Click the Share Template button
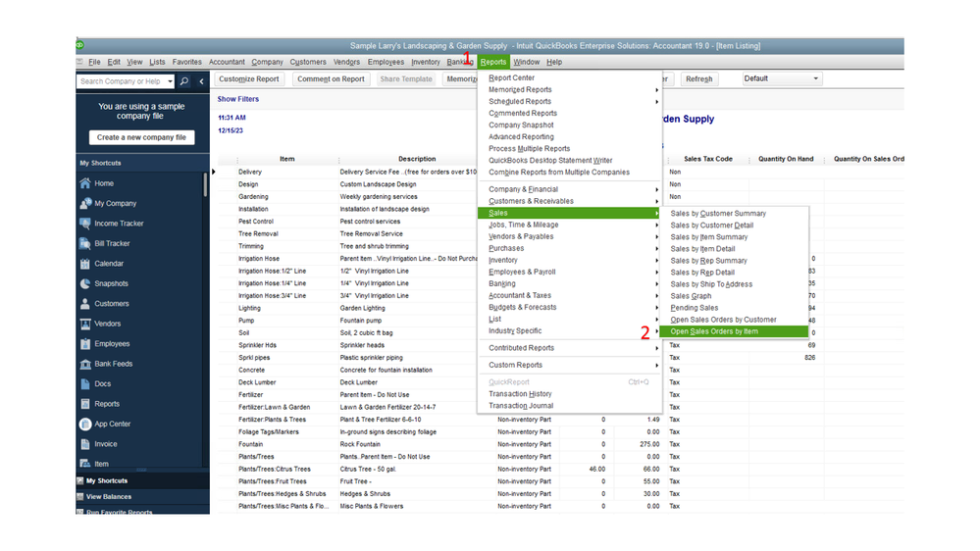Viewport: 980px width, 551px height. (x=406, y=79)
